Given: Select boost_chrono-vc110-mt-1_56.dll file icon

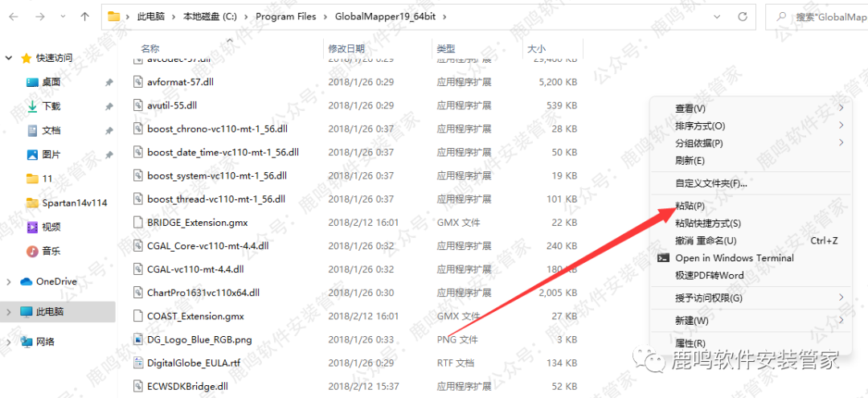Looking at the screenshot, I should click(138, 129).
